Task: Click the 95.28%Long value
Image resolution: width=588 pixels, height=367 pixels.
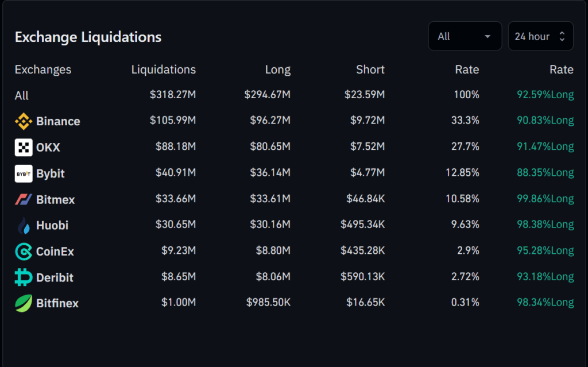Action: tap(546, 250)
